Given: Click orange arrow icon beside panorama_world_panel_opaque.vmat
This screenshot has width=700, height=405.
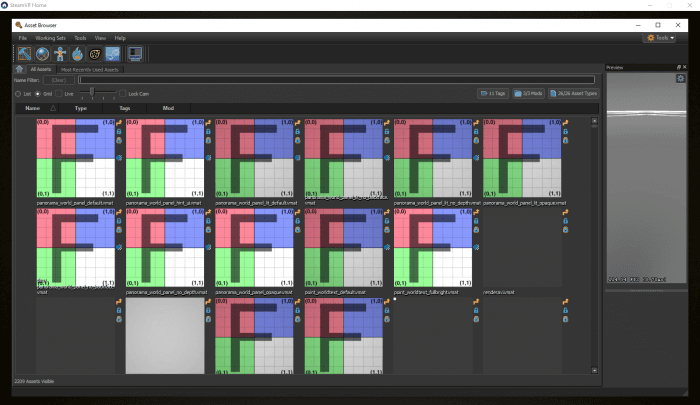Looking at the screenshot, I should coord(298,212).
